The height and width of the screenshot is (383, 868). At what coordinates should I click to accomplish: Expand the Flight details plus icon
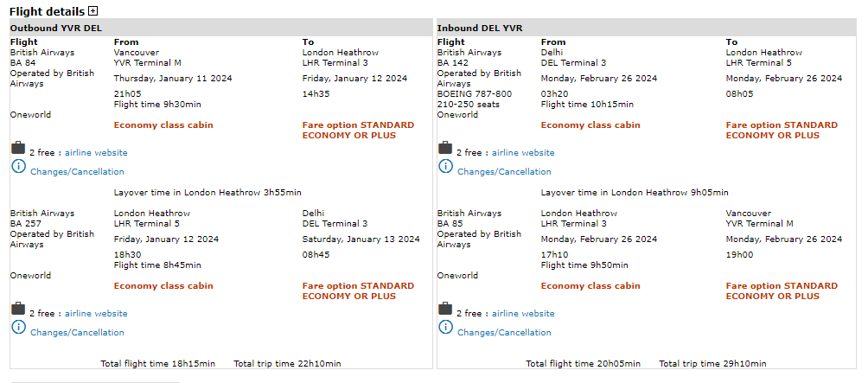(x=93, y=11)
